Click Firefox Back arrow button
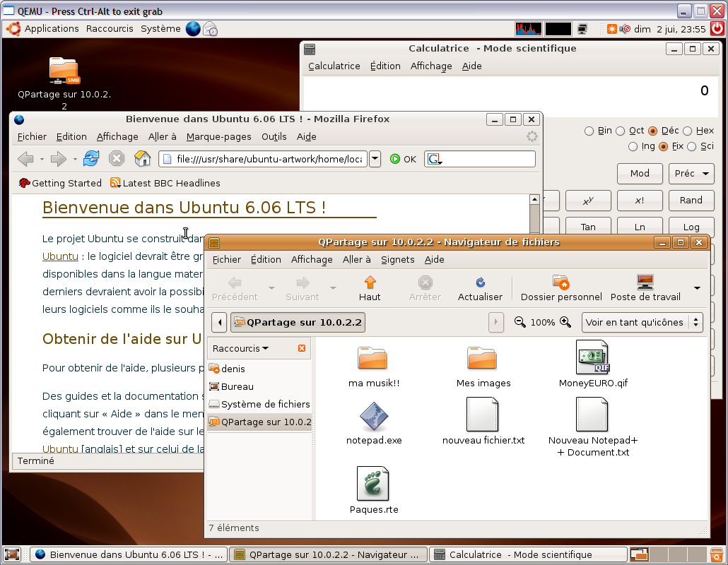Viewport: 728px width, 565px height. [x=26, y=159]
